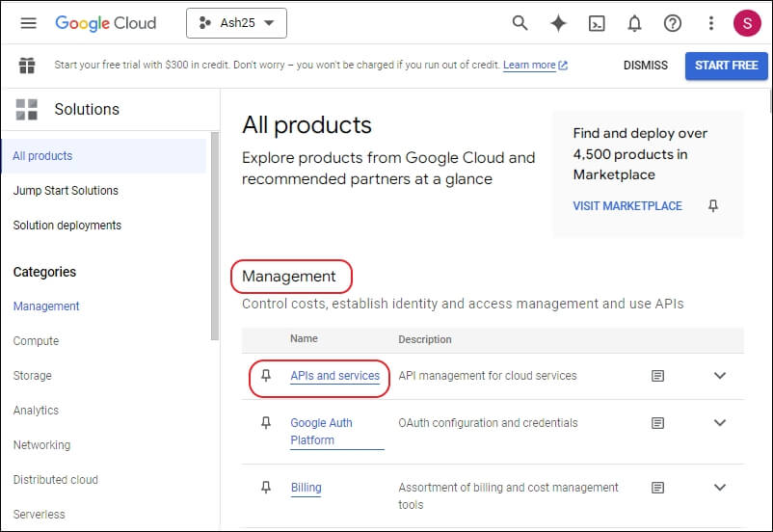773x532 pixels.
Task: Click the account avatar S
Action: (x=747, y=23)
